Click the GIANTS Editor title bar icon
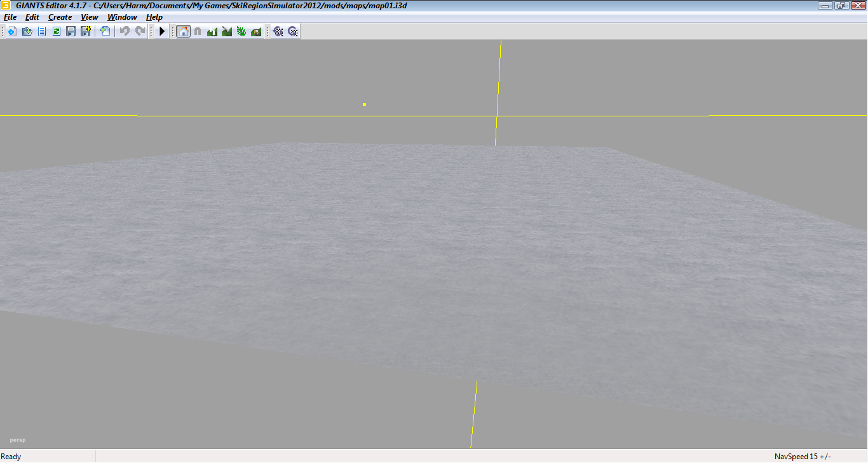 tap(6, 5)
